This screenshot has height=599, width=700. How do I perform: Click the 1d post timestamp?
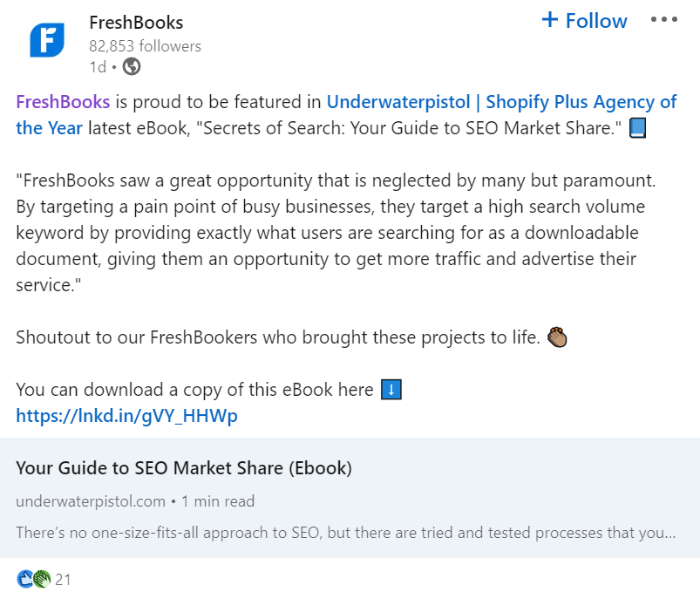[x=97, y=66]
